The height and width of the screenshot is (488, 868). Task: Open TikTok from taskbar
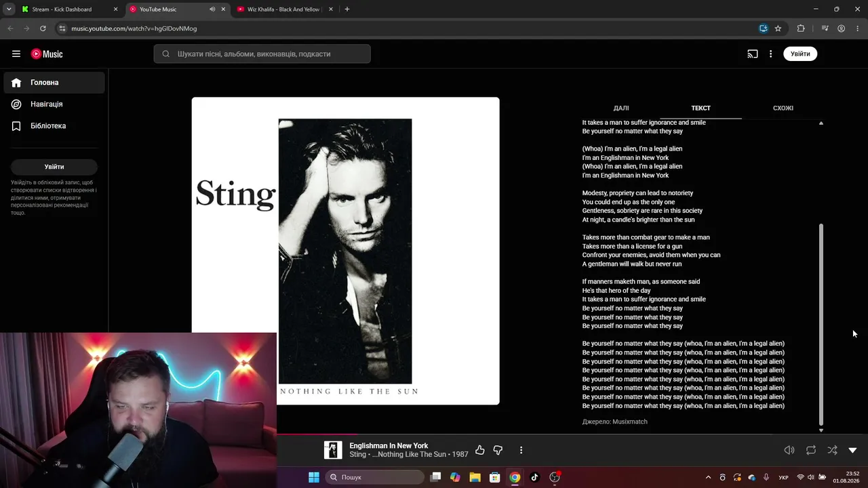click(x=534, y=477)
